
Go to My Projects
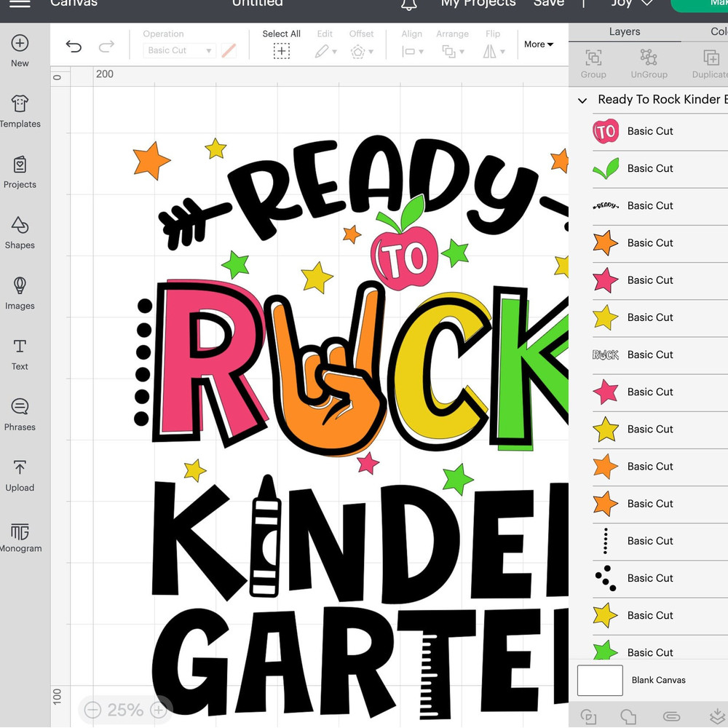coord(478,4)
